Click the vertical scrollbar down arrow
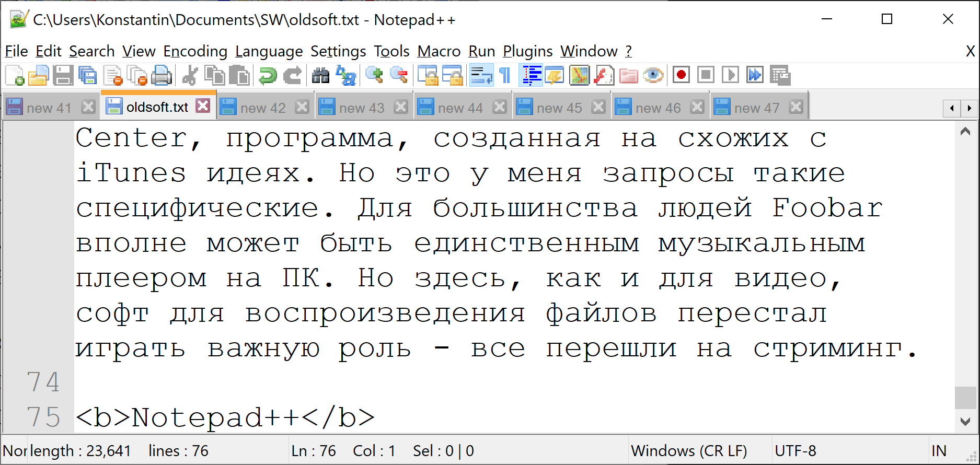Viewport: 980px width, 465px height. [965, 421]
